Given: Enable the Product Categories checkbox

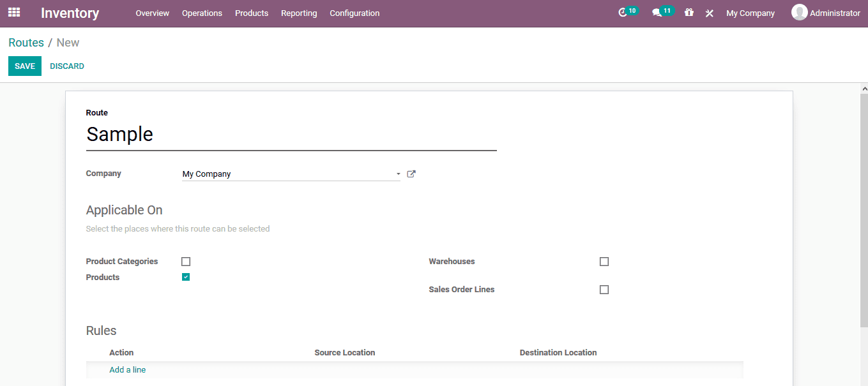Looking at the screenshot, I should (x=185, y=261).
